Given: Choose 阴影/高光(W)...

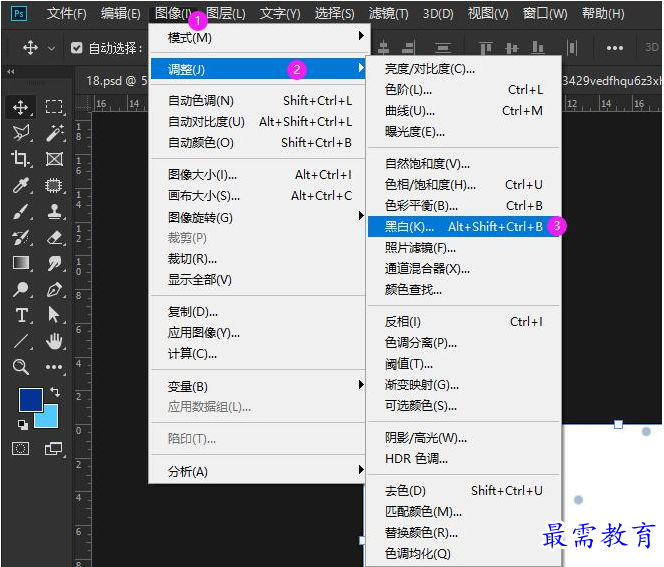Looking at the screenshot, I should pos(464,437).
